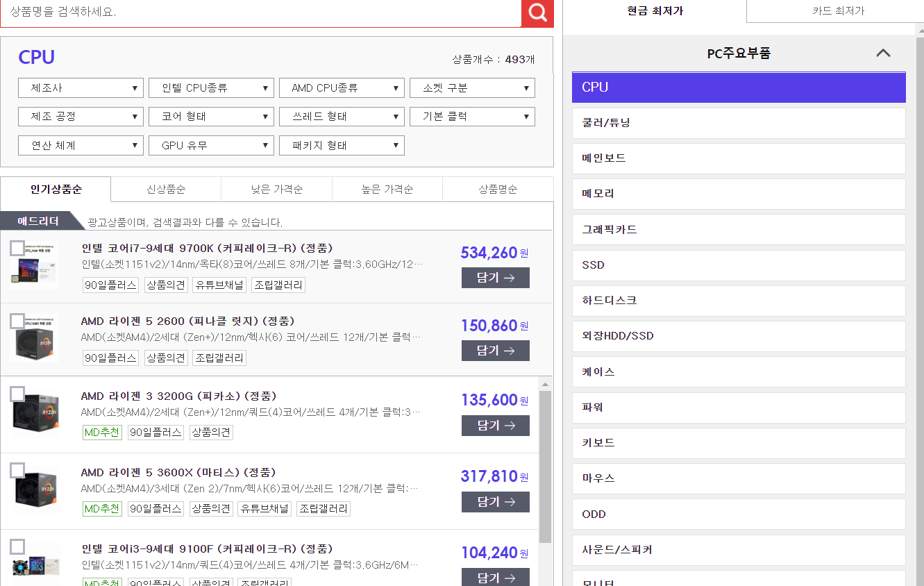Click 담기 for the 라이젠 5 3600X
This screenshot has height=586, width=924.
[496, 502]
